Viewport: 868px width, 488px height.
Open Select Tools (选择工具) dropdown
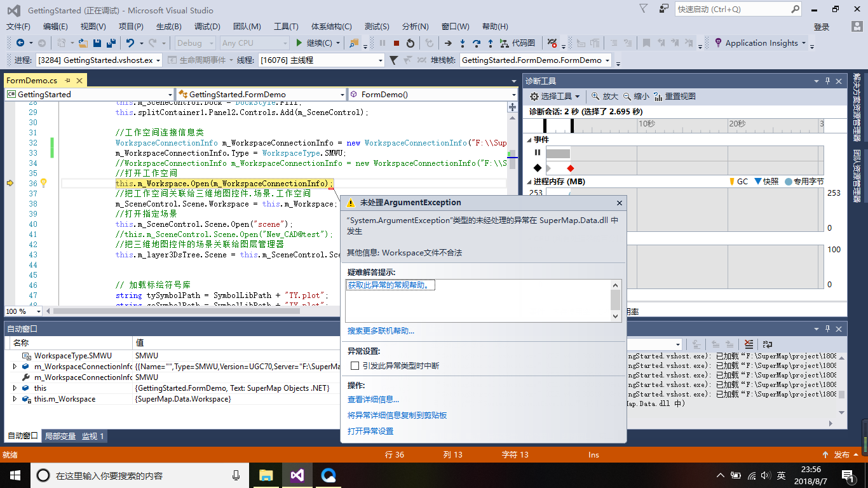pyautogui.click(x=554, y=97)
